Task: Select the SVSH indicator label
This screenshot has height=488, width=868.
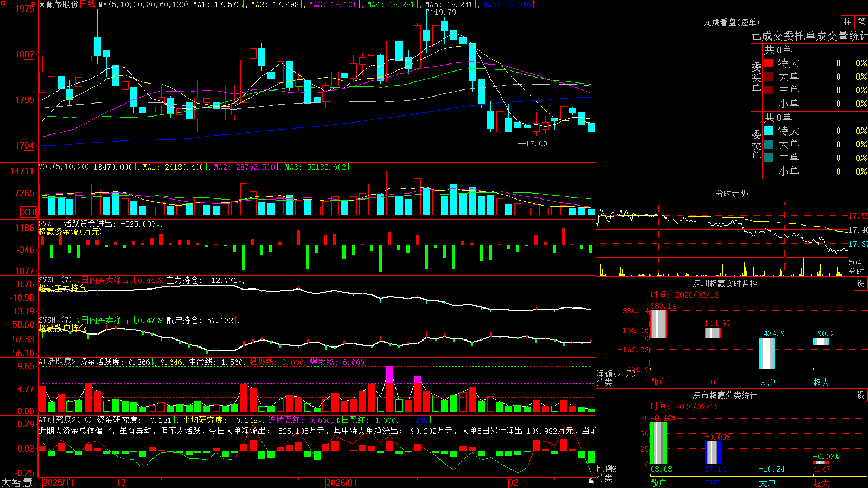Action: (x=47, y=320)
